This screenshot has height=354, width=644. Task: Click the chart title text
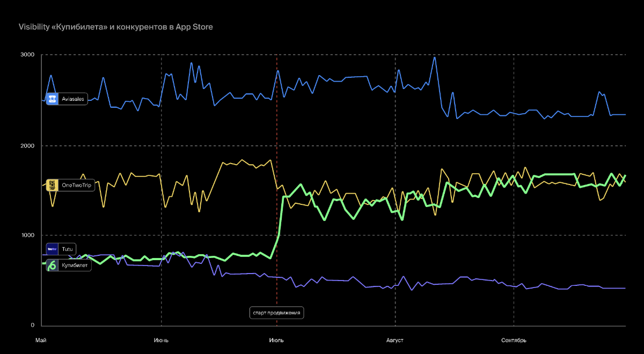click(116, 27)
